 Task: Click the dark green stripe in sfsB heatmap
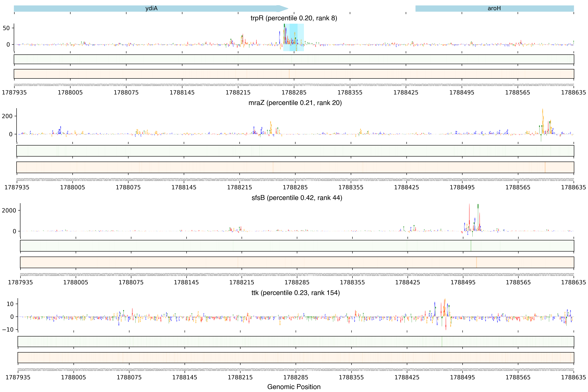pyautogui.click(x=471, y=246)
